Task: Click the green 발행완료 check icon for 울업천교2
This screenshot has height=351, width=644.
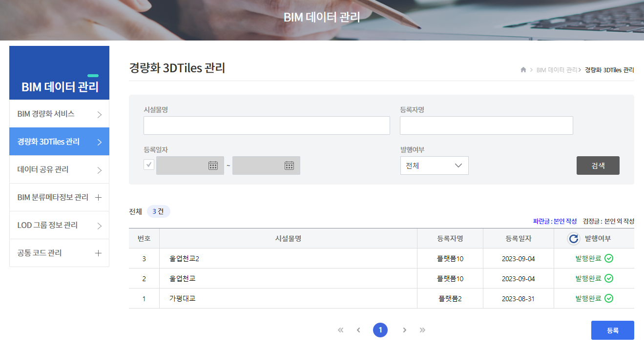Action: 609,258
